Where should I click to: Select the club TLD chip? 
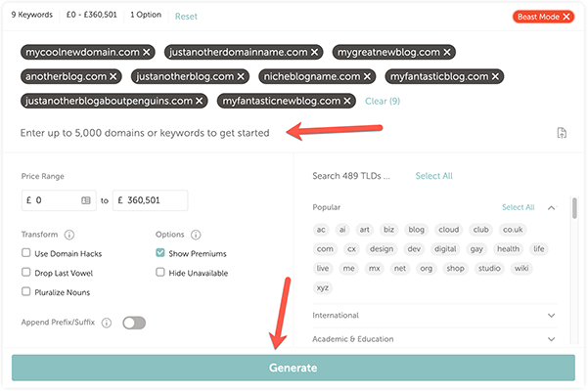(480, 230)
